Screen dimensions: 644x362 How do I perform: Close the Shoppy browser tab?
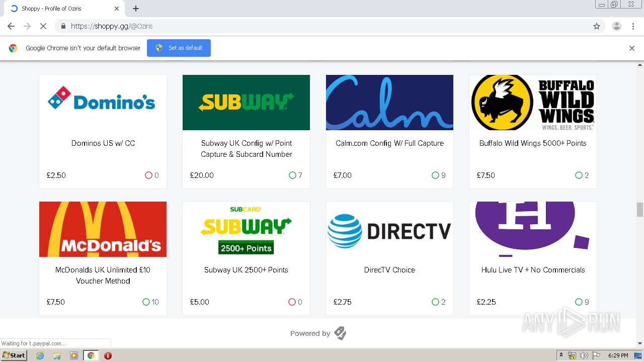117,9
